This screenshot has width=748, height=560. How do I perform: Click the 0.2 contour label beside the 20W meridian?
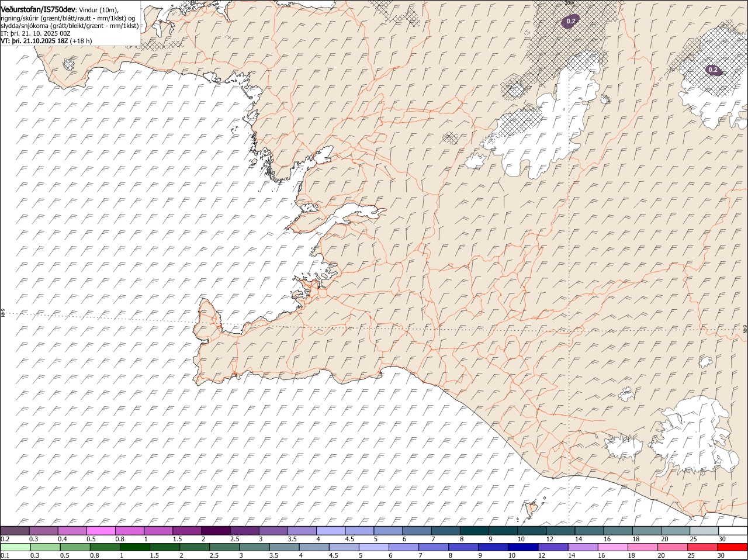pos(571,21)
